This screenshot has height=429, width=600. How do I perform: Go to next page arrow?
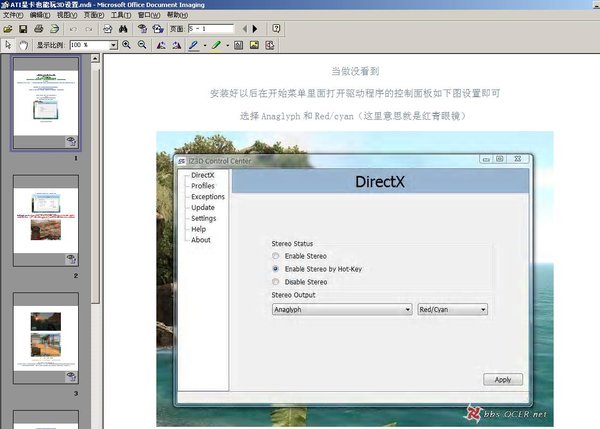(255, 29)
